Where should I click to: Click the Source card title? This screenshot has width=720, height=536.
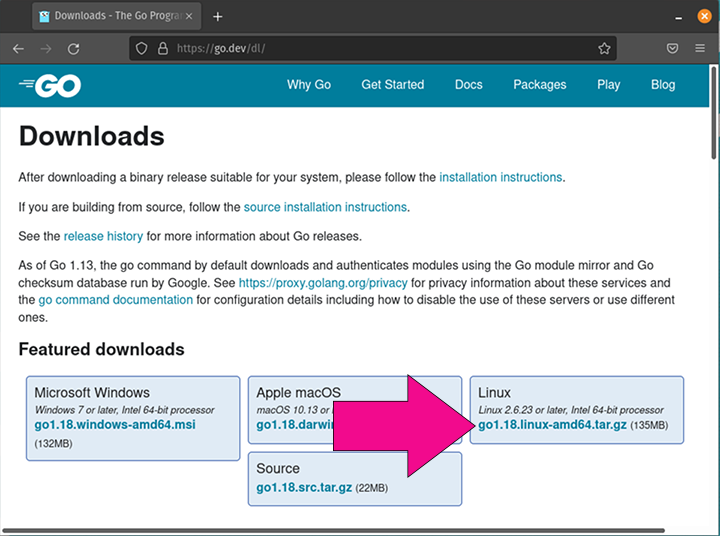pyautogui.click(x=278, y=468)
